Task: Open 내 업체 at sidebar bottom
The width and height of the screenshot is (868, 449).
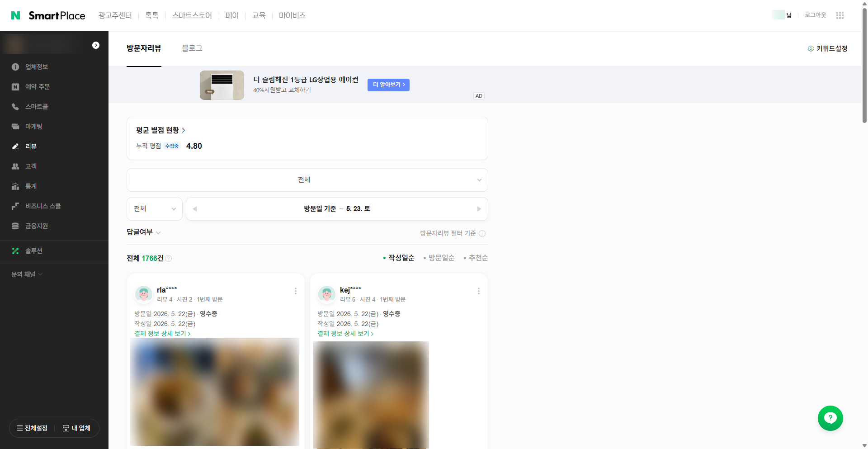Action: tap(76, 428)
